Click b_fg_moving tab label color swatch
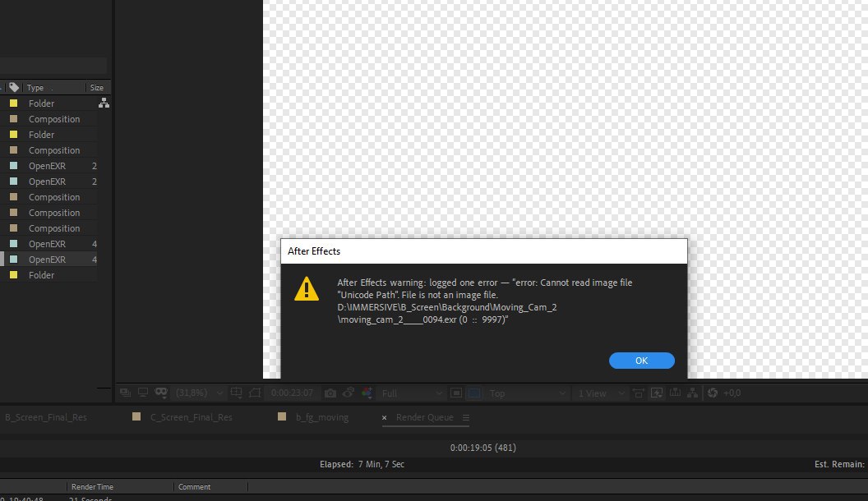Screen dimensions: 868x501 coord(282,416)
